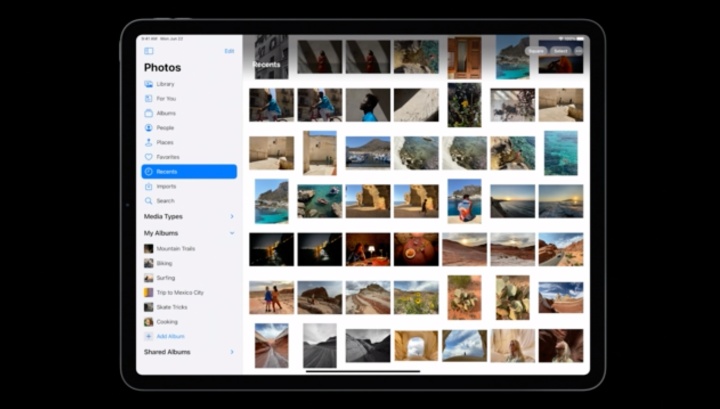Go to Albums in the sidebar
Viewport: 720px width, 409px height.
pyautogui.click(x=165, y=113)
